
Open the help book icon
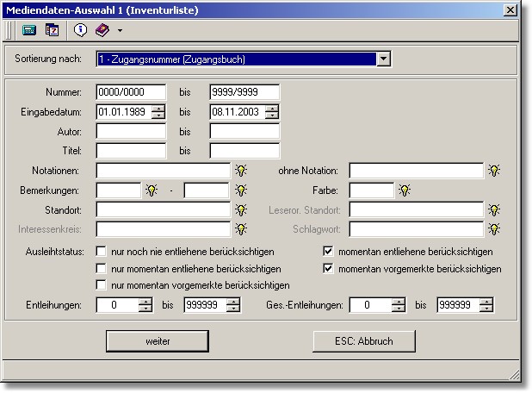point(102,29)
